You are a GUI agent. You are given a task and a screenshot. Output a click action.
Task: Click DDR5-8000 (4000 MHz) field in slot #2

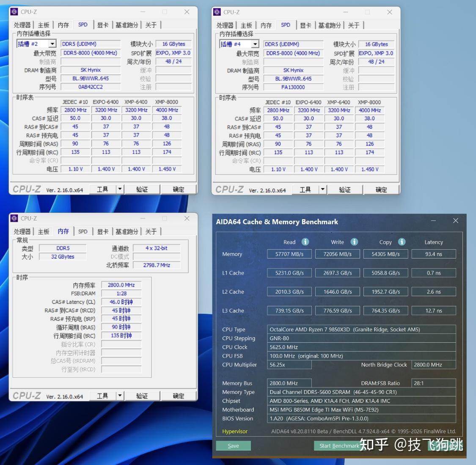click(x=91, y=53)
